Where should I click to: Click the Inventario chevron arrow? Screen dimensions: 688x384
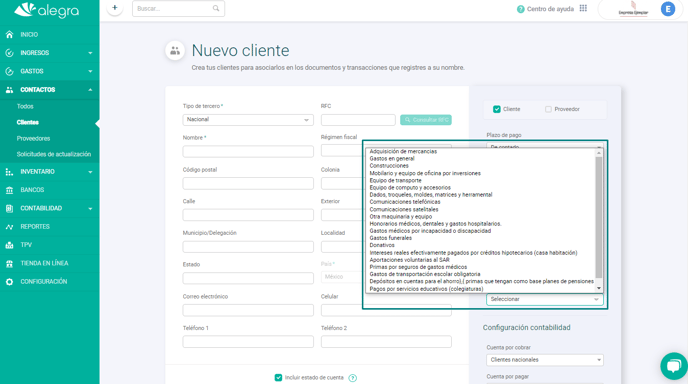tap(90, 172)
